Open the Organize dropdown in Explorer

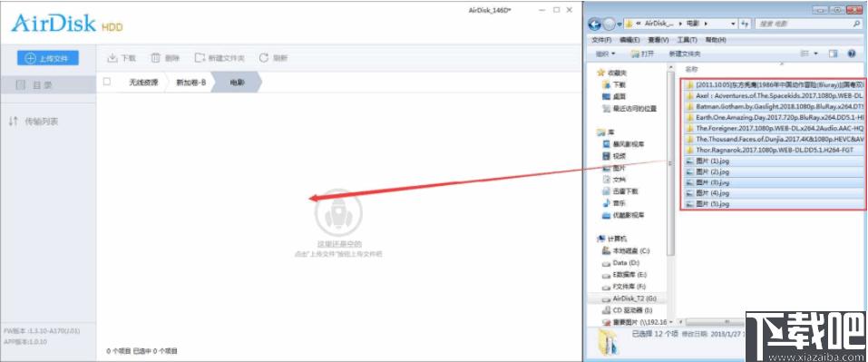(606, 54)
